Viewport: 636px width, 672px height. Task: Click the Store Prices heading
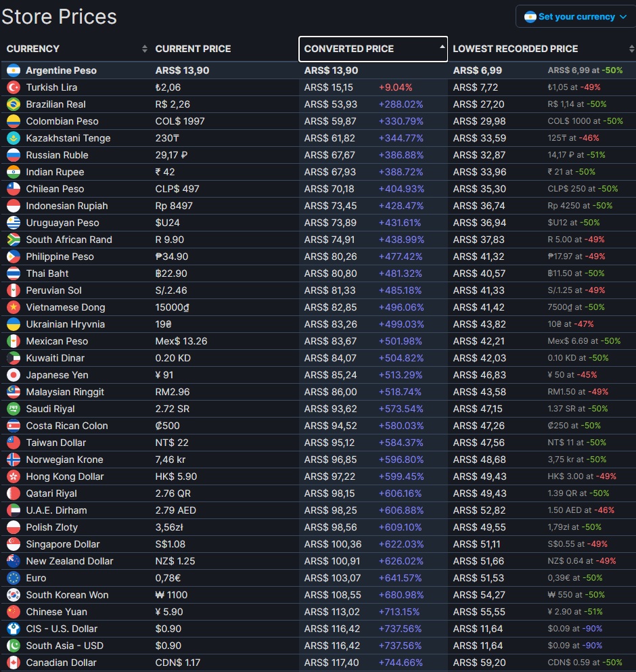[59, 17]
